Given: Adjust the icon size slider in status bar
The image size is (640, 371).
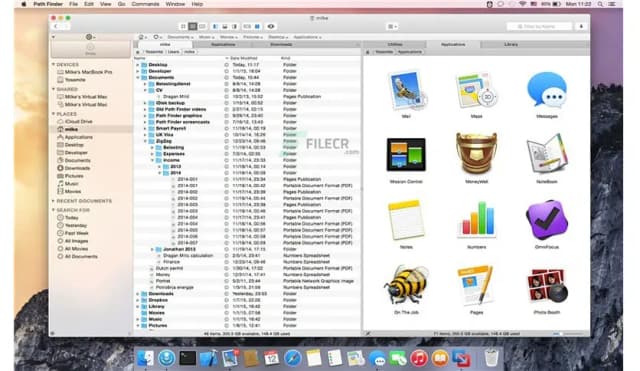Looking at the screenshot, I should pos(569,333).
